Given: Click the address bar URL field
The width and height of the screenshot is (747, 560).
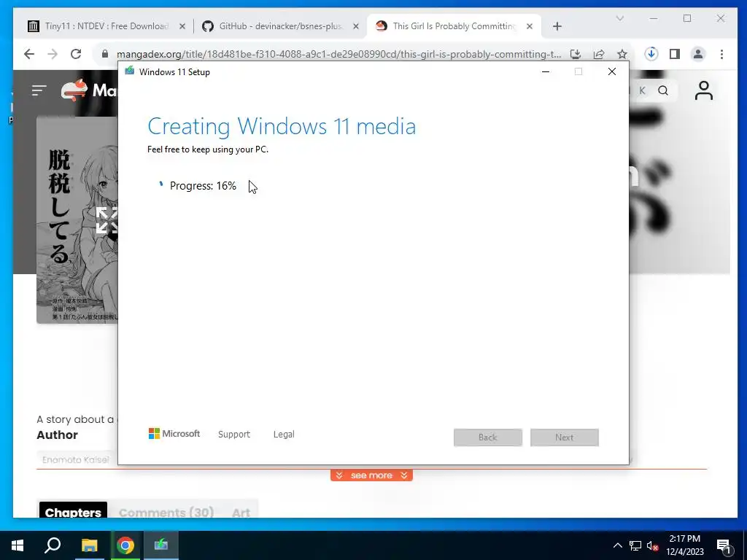Looking at the screenshot, I should click(338, 54).
